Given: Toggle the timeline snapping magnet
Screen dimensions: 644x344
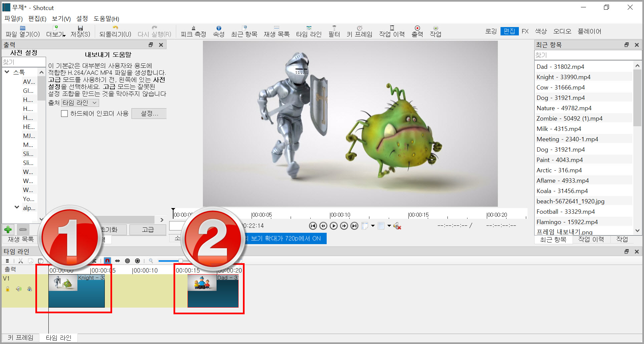Looking at the screenshot, I should coord(107,261).
